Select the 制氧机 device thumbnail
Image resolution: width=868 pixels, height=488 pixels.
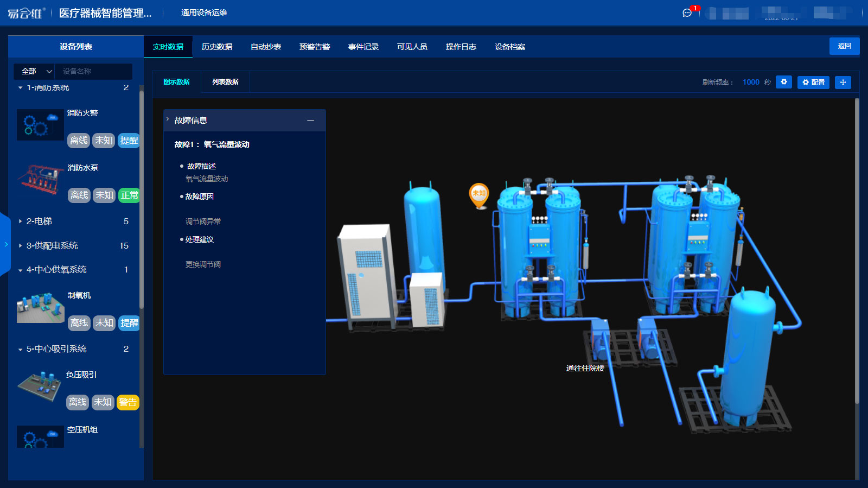point(40,308)
